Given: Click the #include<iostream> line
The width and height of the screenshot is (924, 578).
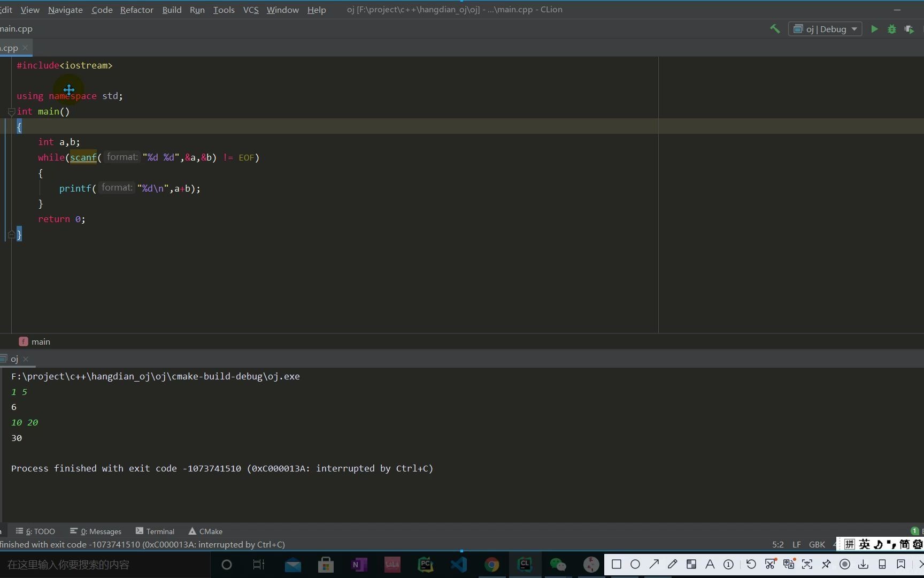Looking at the screenshot, I should click(64, 65).
